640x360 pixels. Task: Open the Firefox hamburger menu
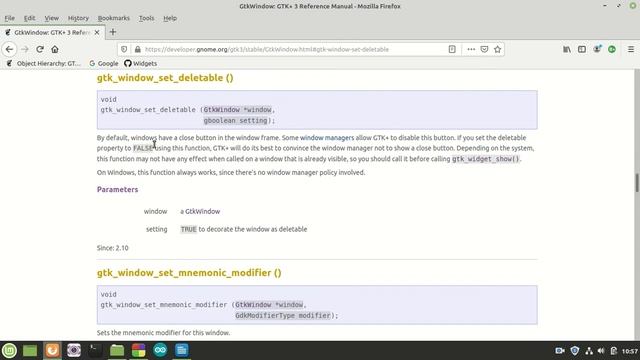click(631, 49)
